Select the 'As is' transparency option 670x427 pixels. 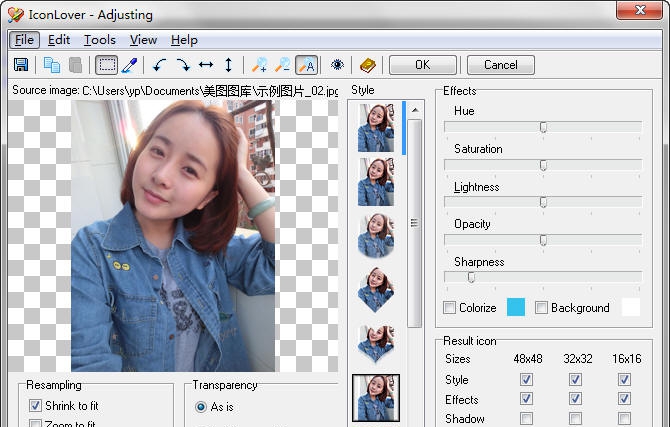[x=201, y=407]
